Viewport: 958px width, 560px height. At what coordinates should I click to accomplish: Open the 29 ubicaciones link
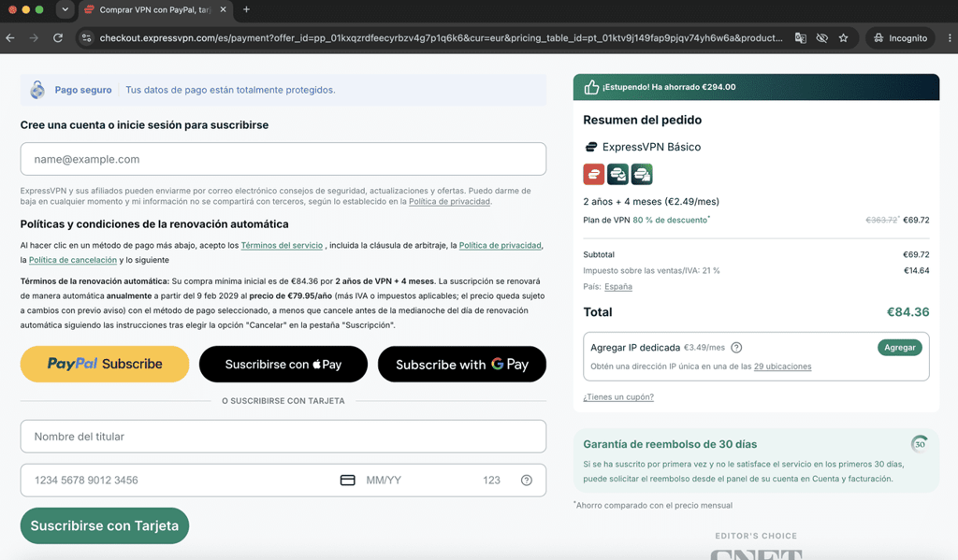point(783,366)
